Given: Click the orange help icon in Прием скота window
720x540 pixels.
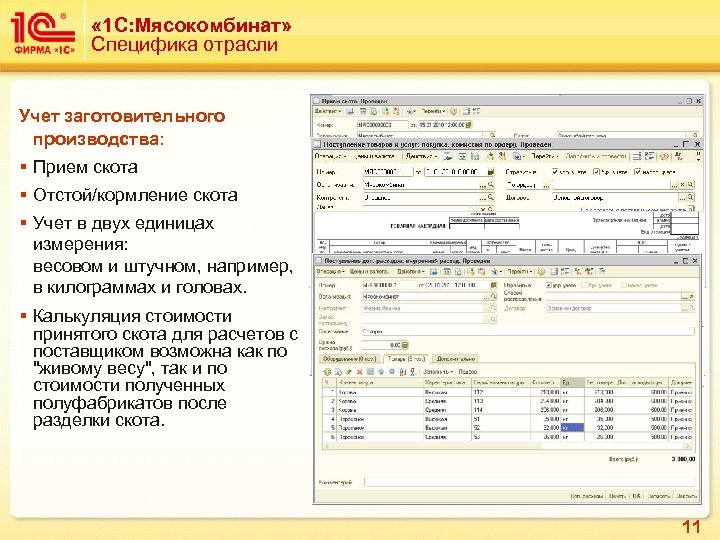Looking at the screenshot, I should pyautogui.click(x=454, y=112).
